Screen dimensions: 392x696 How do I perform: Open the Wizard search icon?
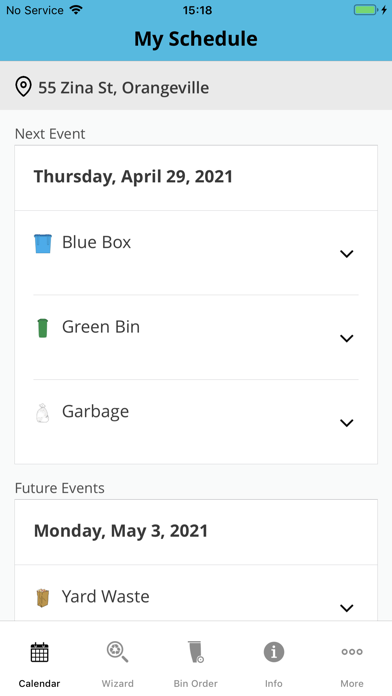[118, 652]
